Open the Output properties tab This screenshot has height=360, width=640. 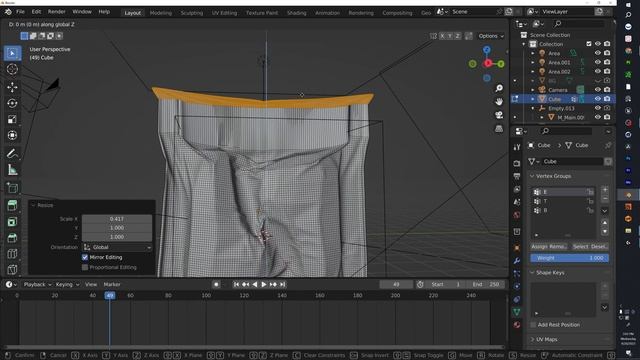tap(517, 176)
